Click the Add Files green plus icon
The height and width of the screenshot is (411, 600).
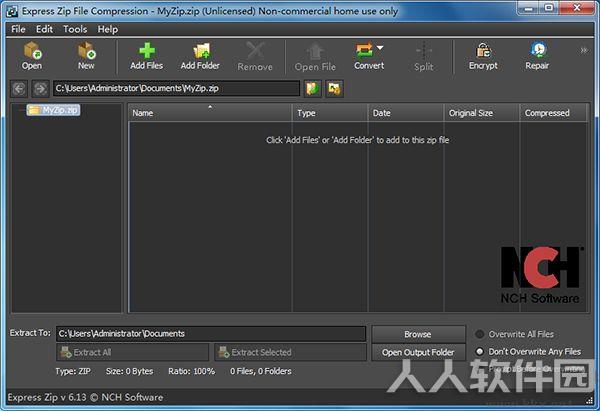pos(147,56)
